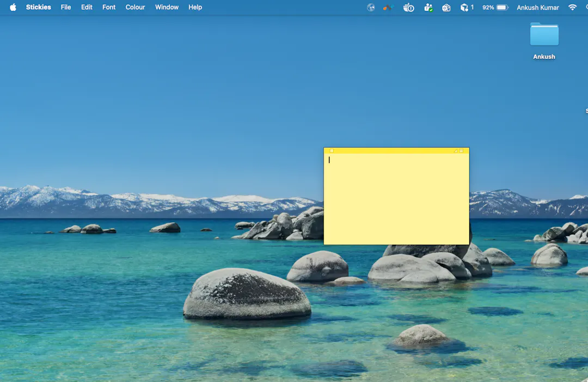Click the globe icon in menu bar
Viewport: 588px width, 382px height.
[371, 7]
